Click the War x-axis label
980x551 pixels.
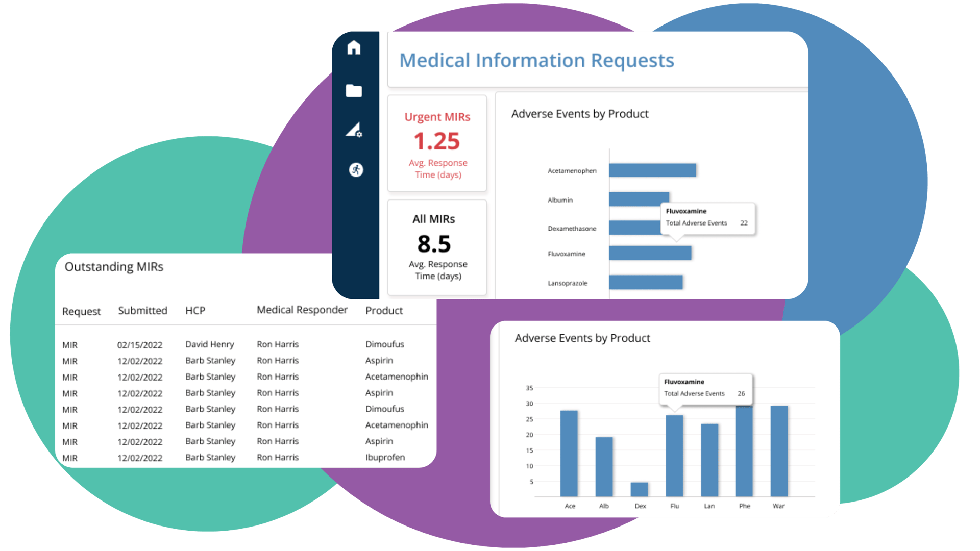click(778, 506)
